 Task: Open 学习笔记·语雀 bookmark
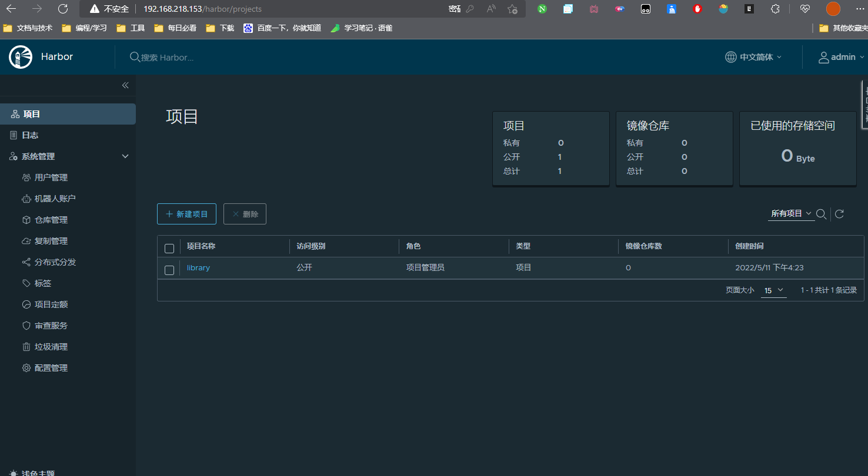coord(361,28)
